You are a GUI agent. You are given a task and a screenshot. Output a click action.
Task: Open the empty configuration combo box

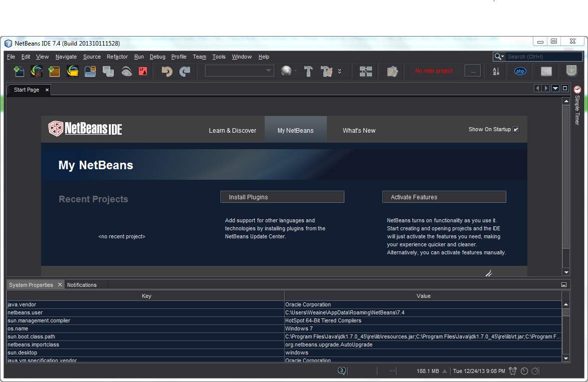tap(239, 71)
